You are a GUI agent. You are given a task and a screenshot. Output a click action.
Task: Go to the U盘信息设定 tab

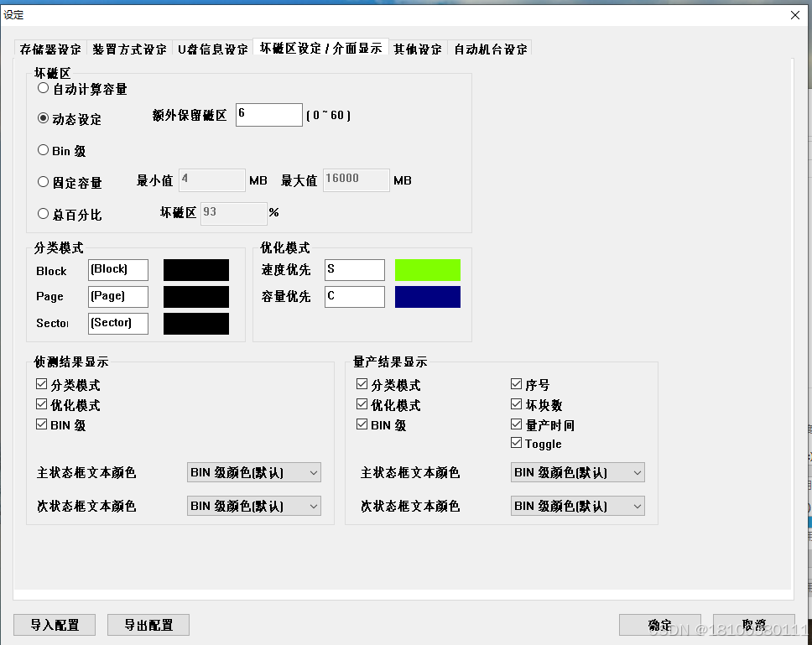(213, 49)
